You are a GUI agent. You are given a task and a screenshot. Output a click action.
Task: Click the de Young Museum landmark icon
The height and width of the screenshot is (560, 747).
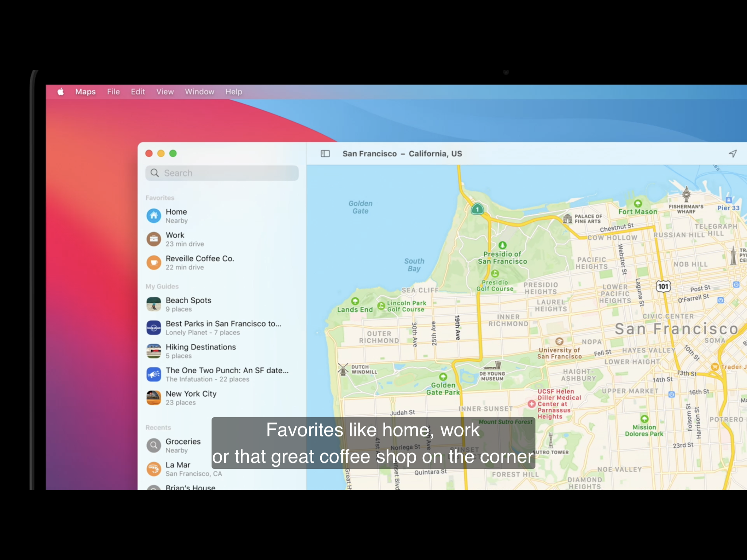click(x=492, y=366)
